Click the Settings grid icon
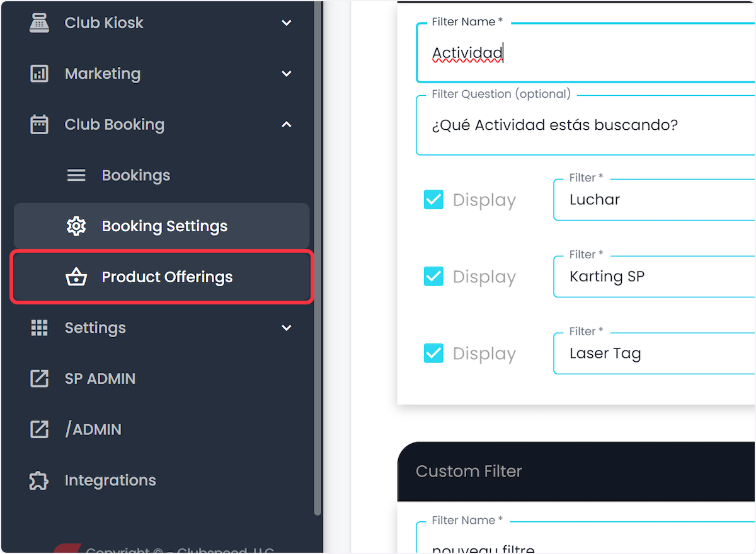Image resolution: width=756 pixels, height=554 pixels. click(x=39, y=328)
